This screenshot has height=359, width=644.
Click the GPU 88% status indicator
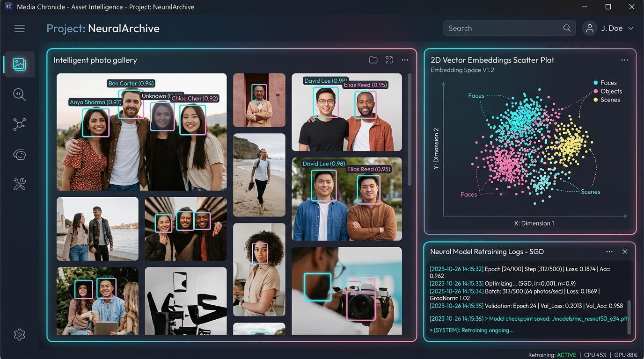click(x=625, y=355)
